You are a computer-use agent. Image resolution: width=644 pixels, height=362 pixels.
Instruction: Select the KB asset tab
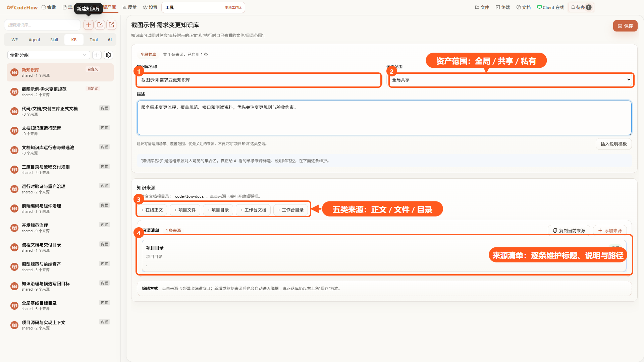click(74, 40)
